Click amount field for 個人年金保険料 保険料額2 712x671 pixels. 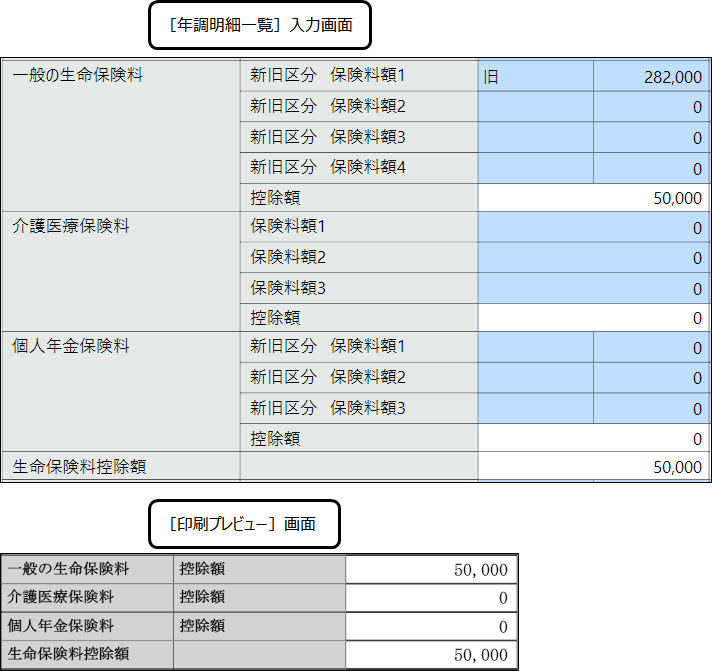[652, 378]
